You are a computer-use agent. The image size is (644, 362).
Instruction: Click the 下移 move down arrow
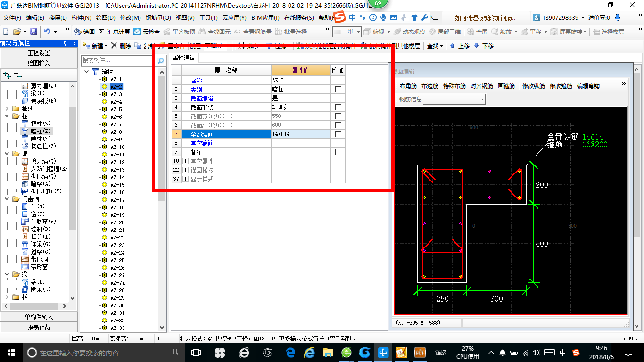(x=484, y=46)
